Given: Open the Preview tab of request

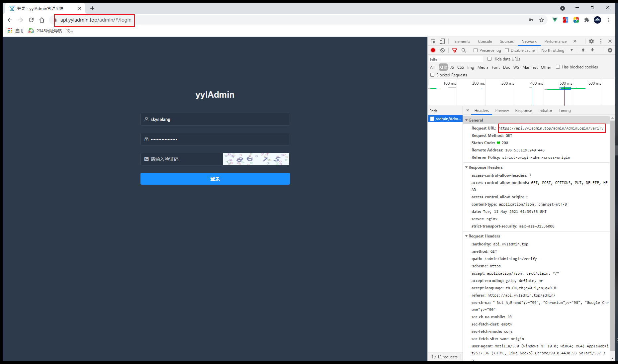Looking at the screenshot, I should tap(502, 111).
